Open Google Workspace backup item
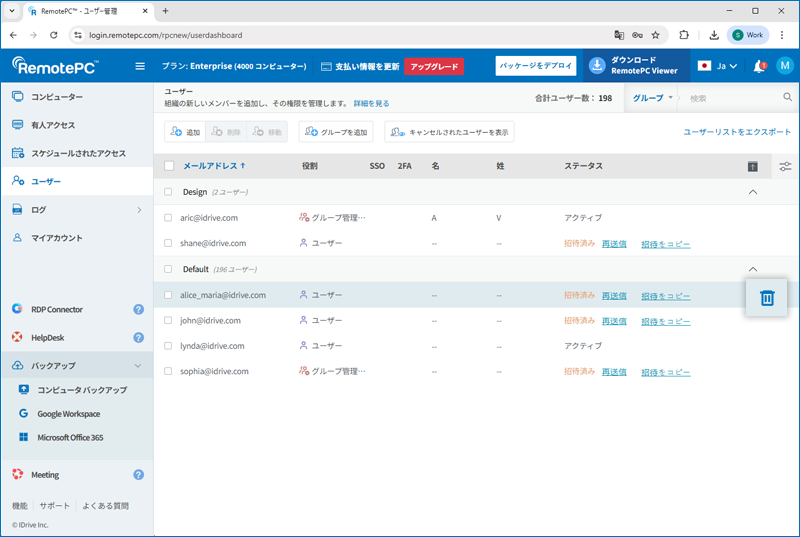 tap(68, 414)
